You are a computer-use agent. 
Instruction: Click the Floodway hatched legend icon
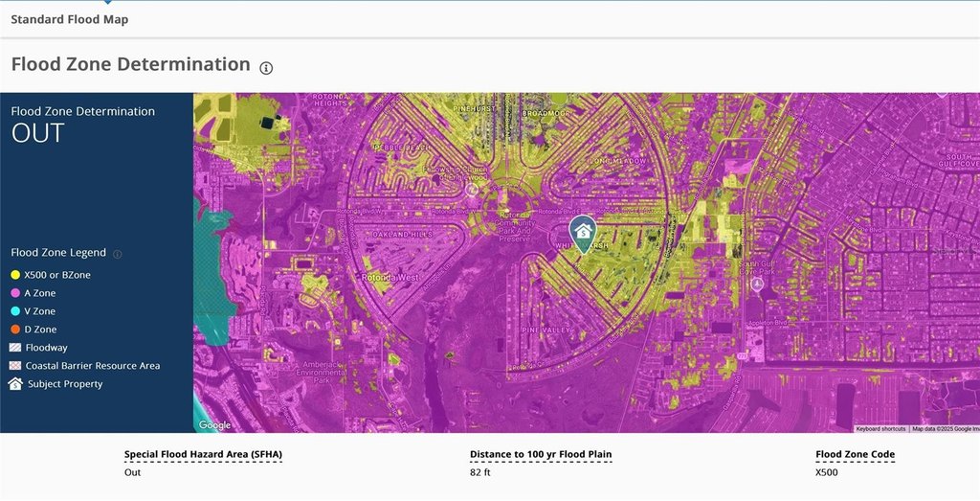(x=15, y=348)
